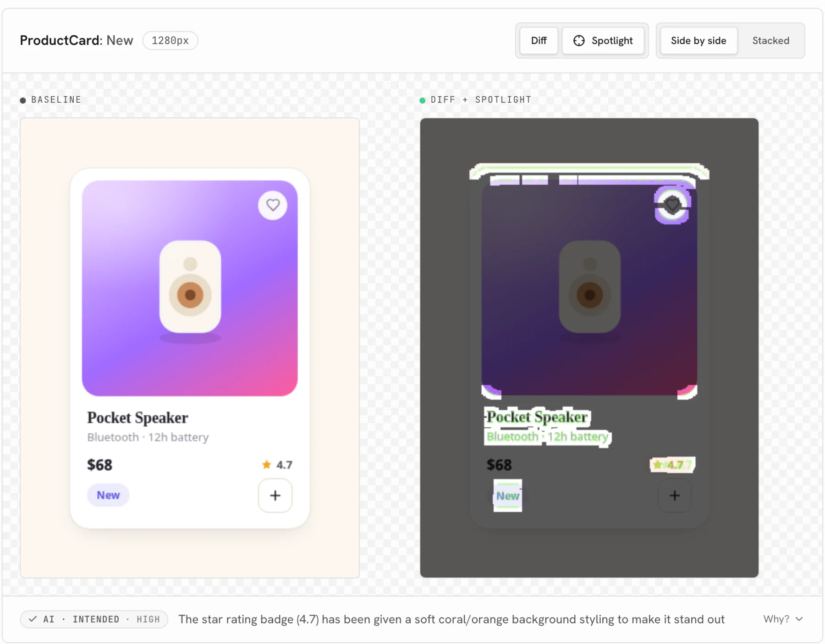Click the highlighted 4.7 rating in diff view
Screen dimensions: 825x644
(672, 465)
